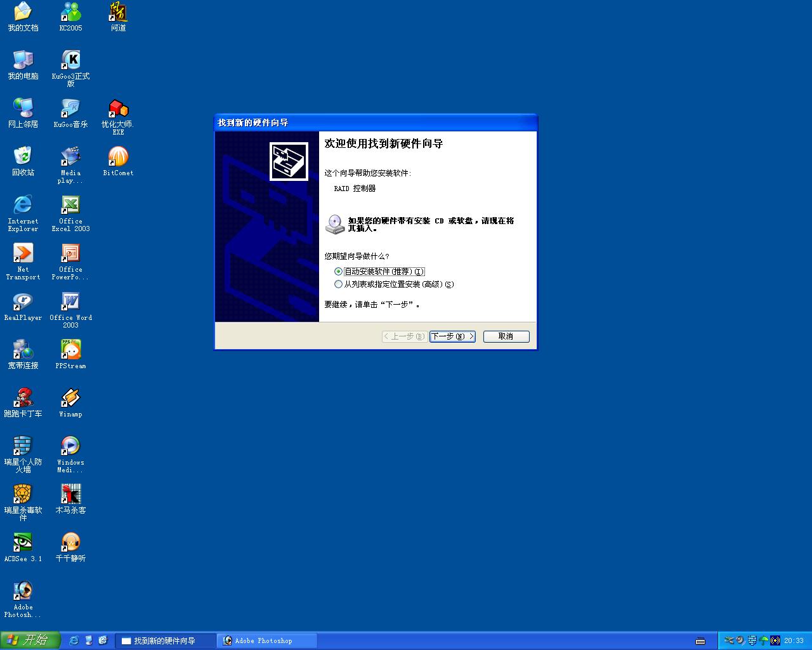812x650 pixels.
Task: Select the KC2005 desktop shortcut
Action: [x=70, y=17]
